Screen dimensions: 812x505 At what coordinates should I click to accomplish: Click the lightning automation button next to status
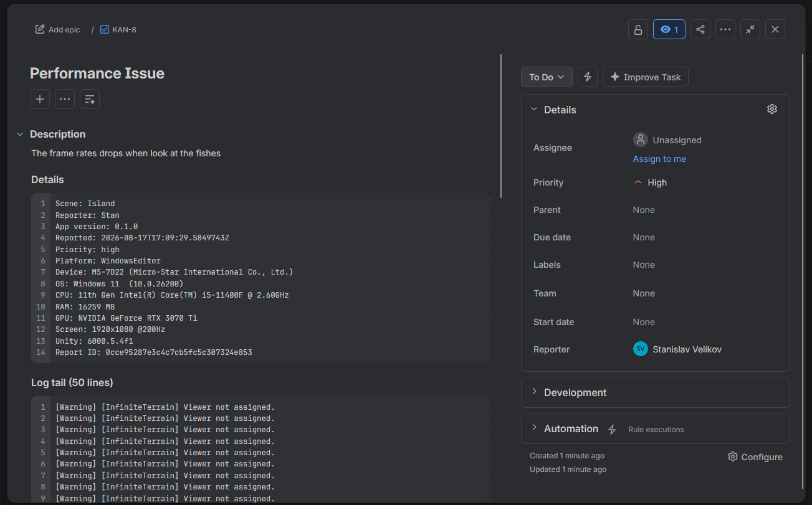point(588,77)
